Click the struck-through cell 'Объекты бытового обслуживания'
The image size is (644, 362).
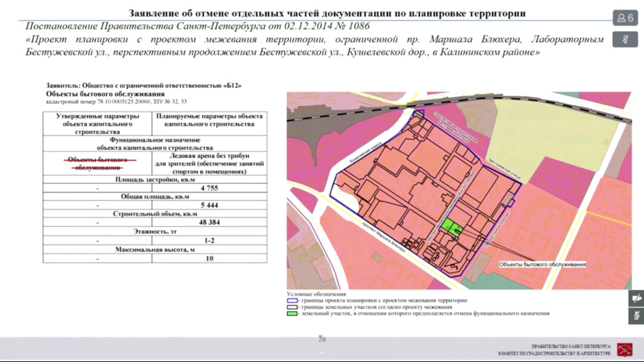point(98,163)
